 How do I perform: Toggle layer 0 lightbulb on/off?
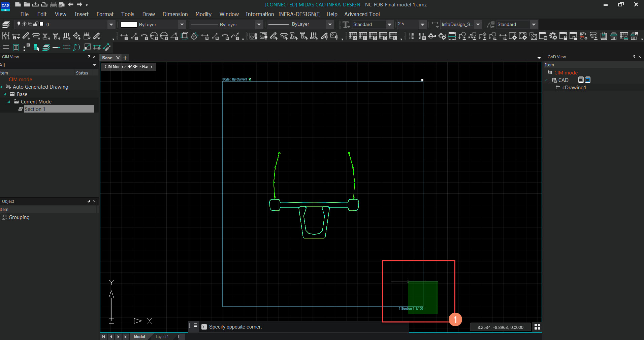19,24
